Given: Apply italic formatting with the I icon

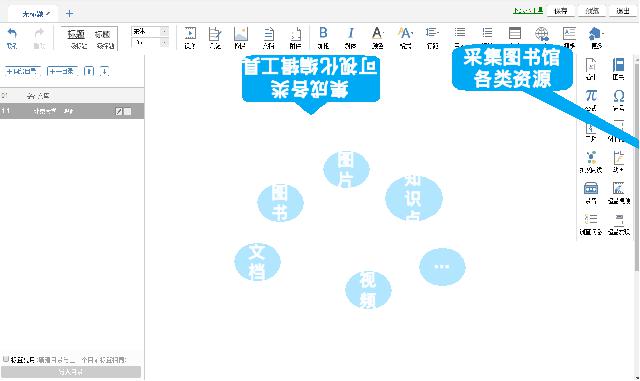Looking at the screenshot, I should (351, 33).
